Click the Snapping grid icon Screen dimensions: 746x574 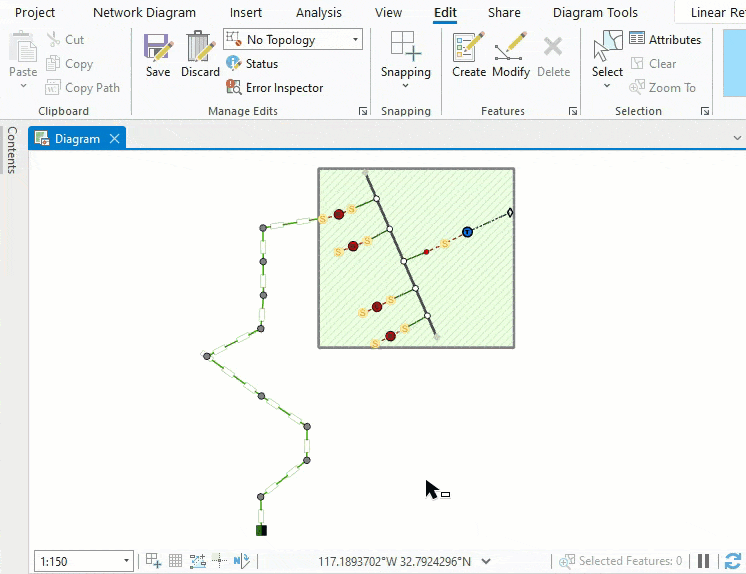tap(405, 46)
